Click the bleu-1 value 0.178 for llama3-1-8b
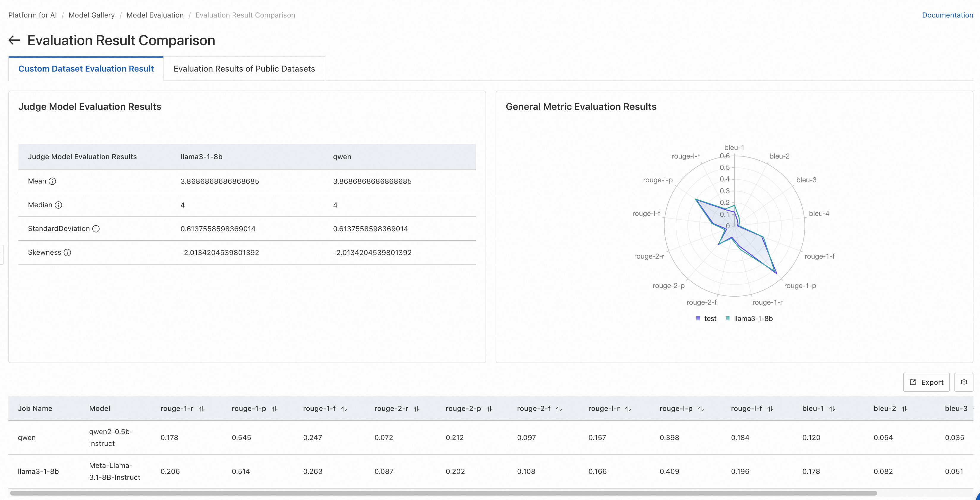 pyautogui.click(x=811, y=471)
